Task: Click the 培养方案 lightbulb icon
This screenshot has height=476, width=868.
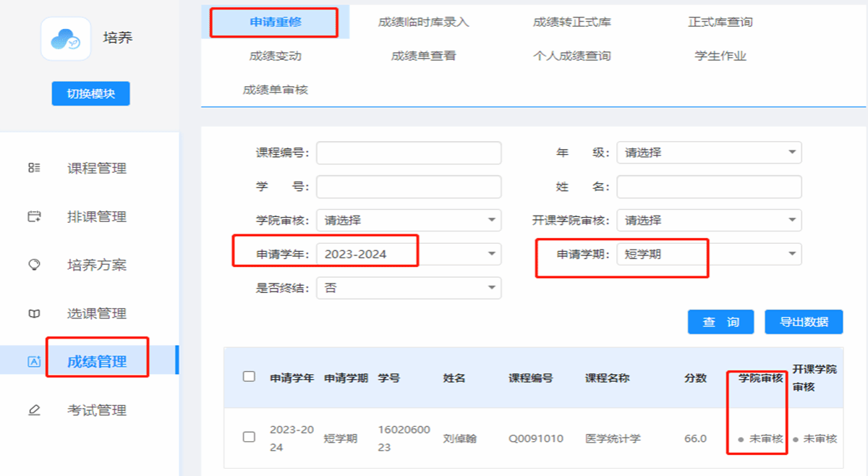Action: [x=34, y=265]
